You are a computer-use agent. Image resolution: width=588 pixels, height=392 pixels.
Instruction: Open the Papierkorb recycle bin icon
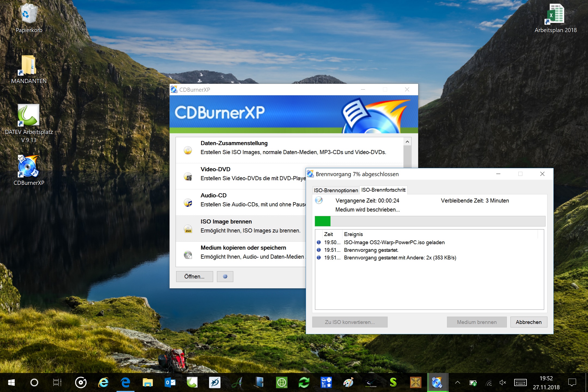click(x=29, y=18)
